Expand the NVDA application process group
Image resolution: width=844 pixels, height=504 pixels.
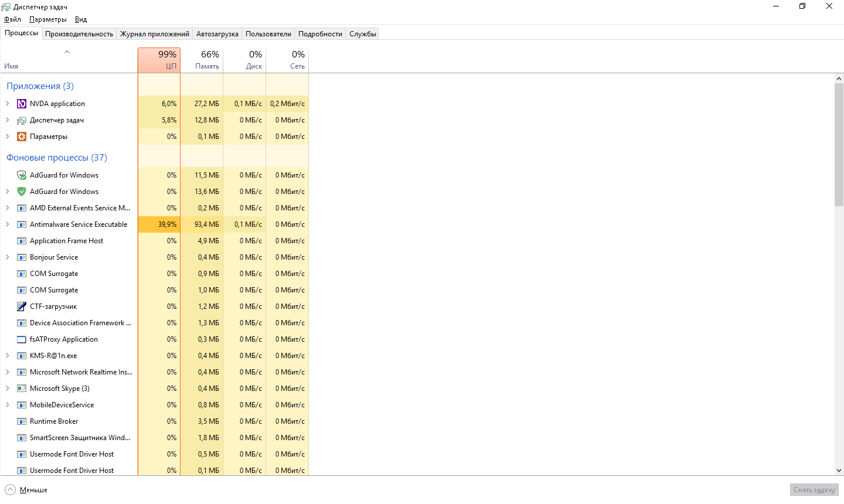click(7, 104)
